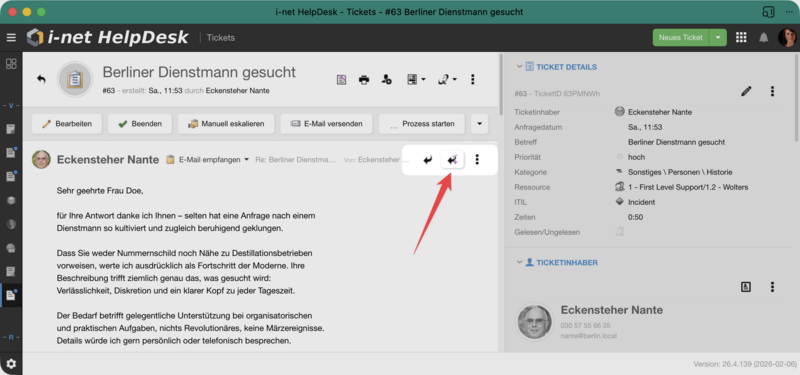Open the purple note document icon
This screenshot has height=375, width=800.
point(341,80)
